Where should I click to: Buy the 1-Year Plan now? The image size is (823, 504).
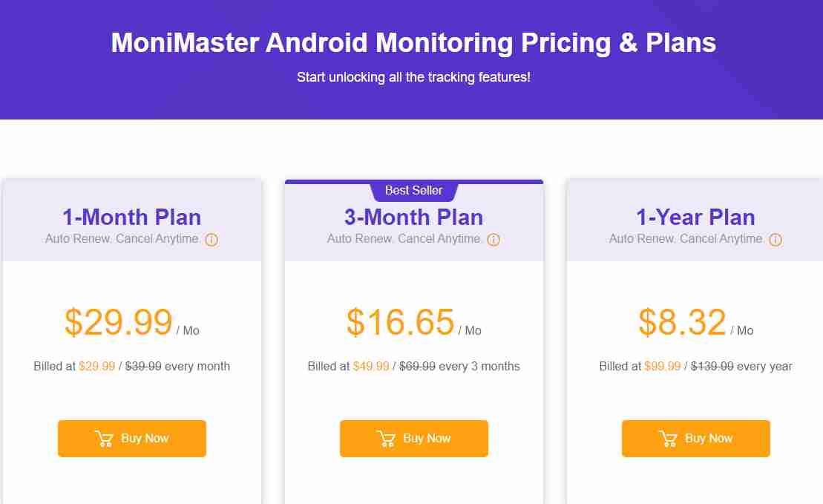(x=696, y=439)
